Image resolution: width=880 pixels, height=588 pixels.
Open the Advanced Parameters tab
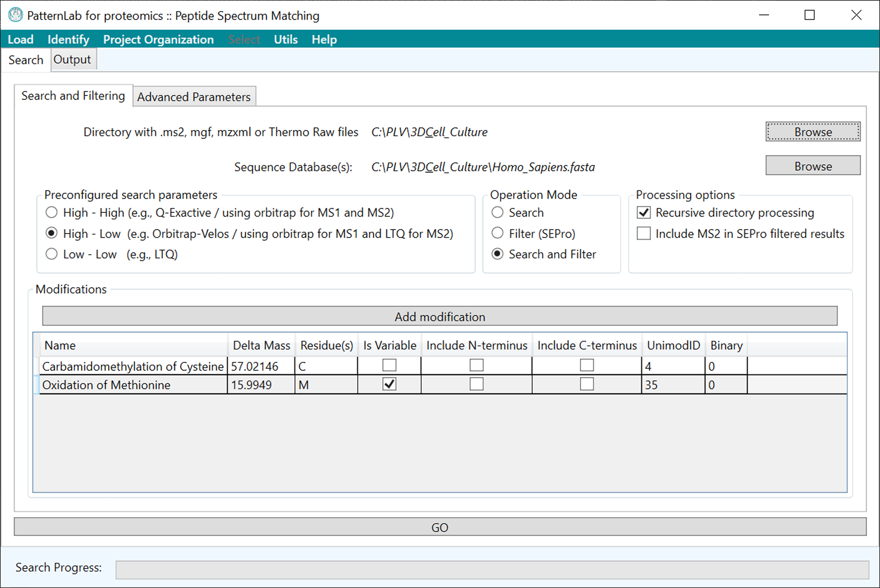coord(194,97)
